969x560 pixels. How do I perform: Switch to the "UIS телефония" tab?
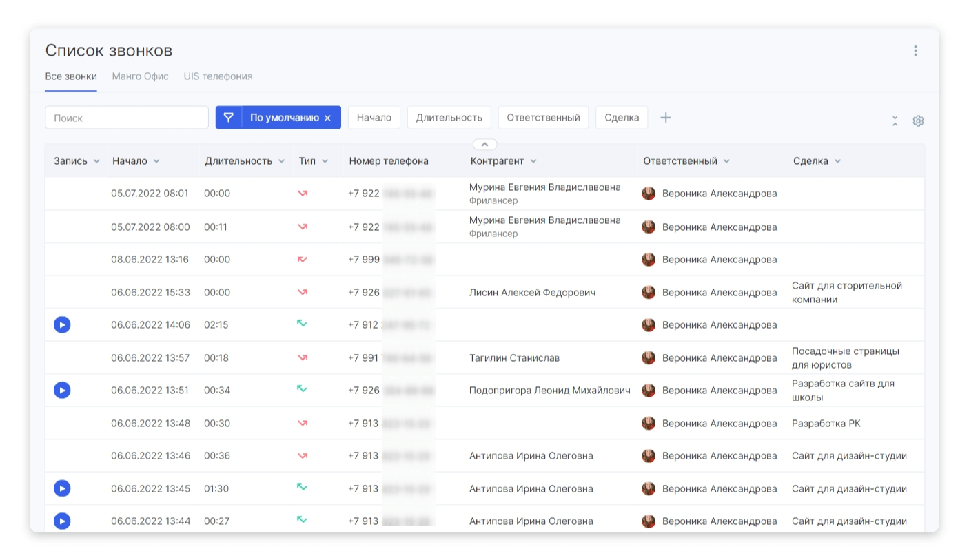pos(218,76)
